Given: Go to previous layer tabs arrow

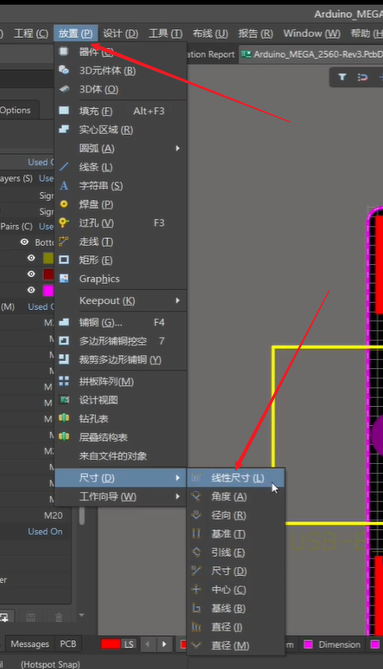Looking at the screenshot, I should click(148, 644).
